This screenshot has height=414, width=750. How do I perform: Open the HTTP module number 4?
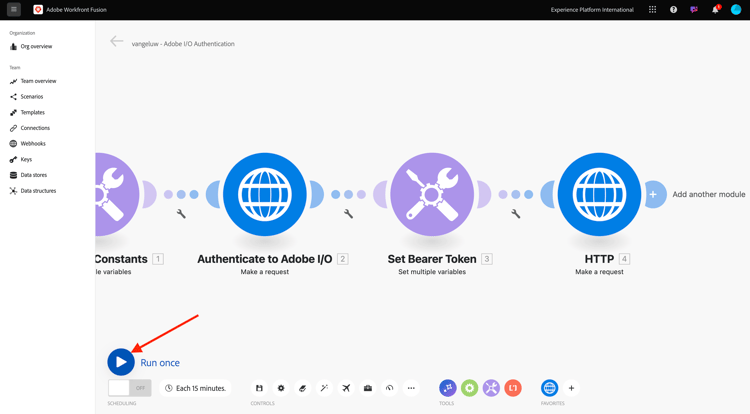pos(599,194)
